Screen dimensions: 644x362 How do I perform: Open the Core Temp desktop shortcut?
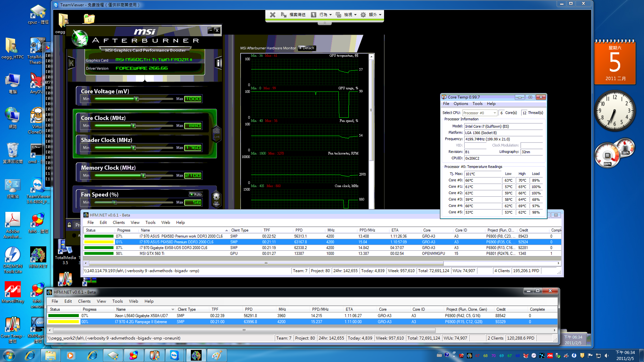pyautogui.click(x=12, y=330)
